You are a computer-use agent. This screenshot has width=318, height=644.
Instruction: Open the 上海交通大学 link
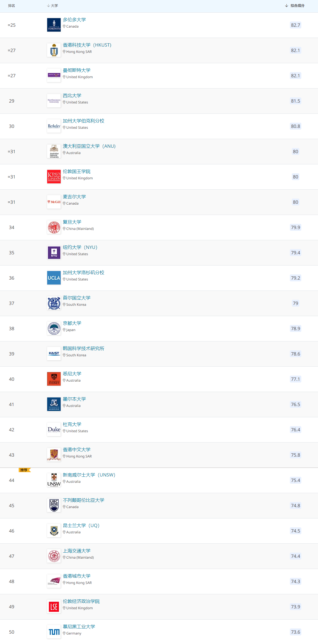pos(77,551)
